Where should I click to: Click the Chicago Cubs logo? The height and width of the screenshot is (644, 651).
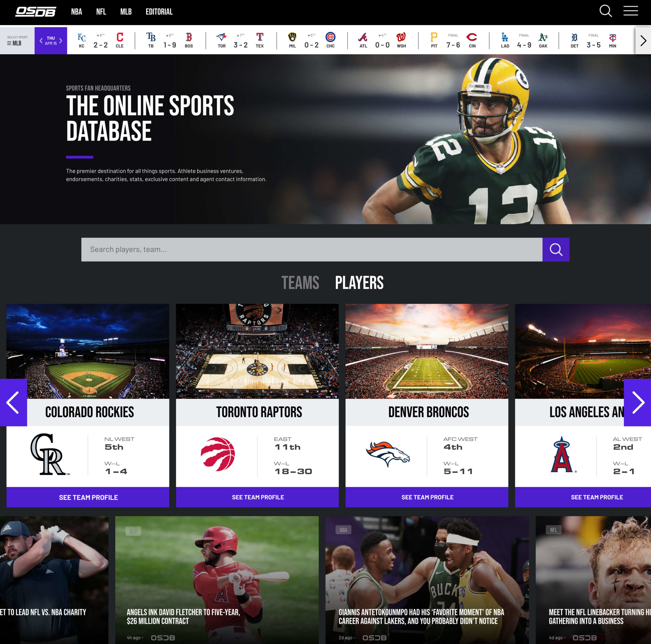tap(331, 37)
